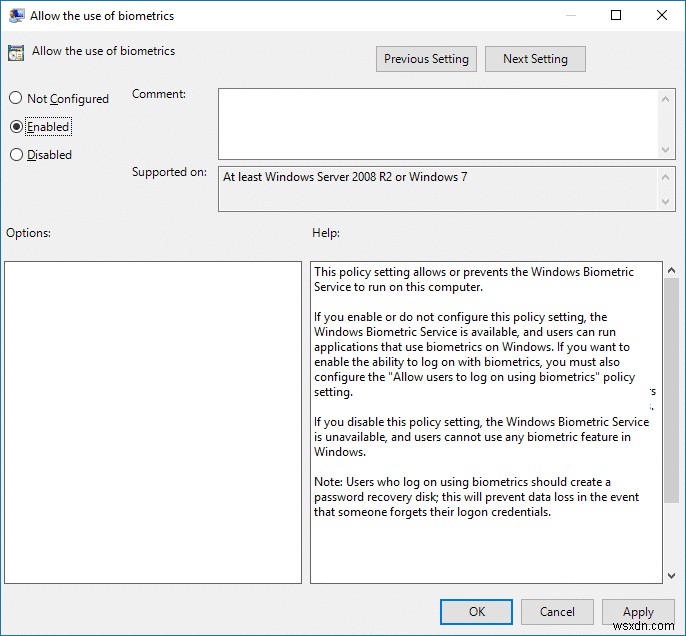This screenshot has width=686, height=636.
Task: Click the 'Help:' label
Action: tap(326, 233)
